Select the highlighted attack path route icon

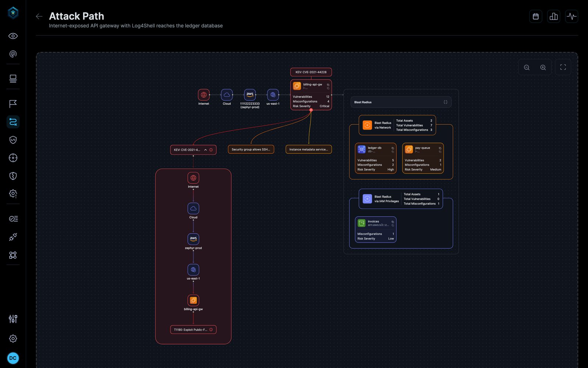click(13, 122)
